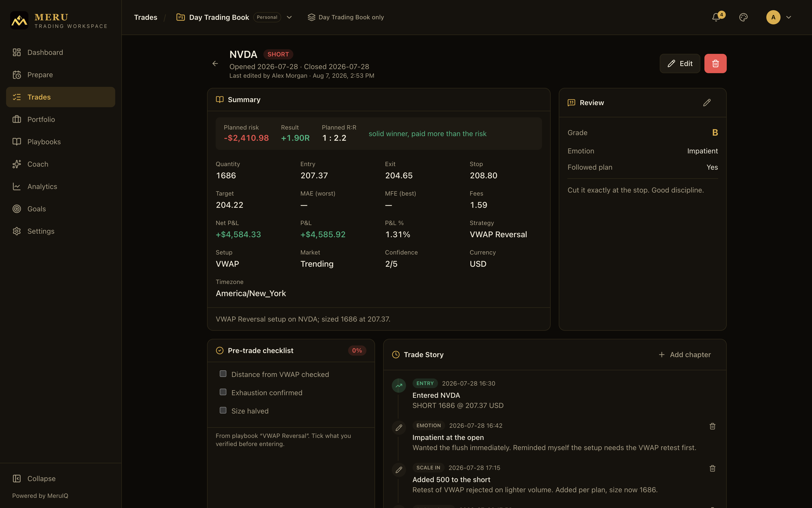Open the Playbooks page

[60, 142]
